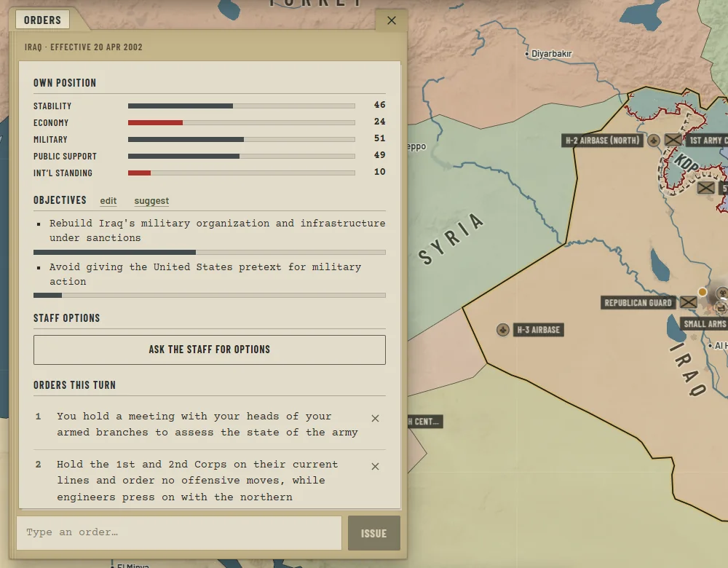Select the H-2 Airbase (North) aircraft icon
Viewport: 728px width, 568px height.
[x=653, y=141]
